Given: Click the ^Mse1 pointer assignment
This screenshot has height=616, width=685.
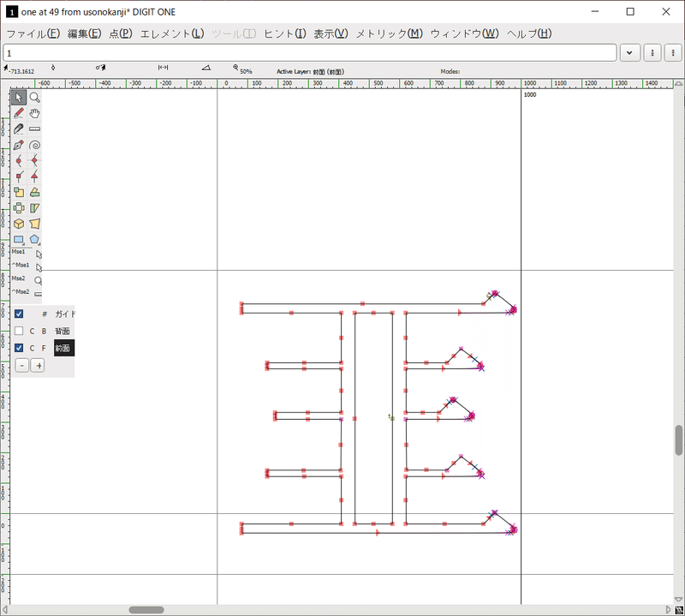Looking at the screenshot, I should (x=27, y=266).
